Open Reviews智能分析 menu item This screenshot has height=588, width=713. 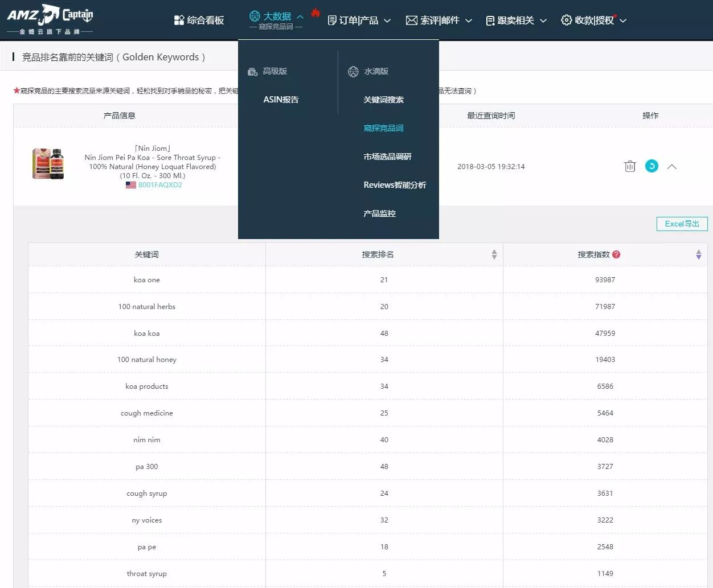[x=395, y=185]
